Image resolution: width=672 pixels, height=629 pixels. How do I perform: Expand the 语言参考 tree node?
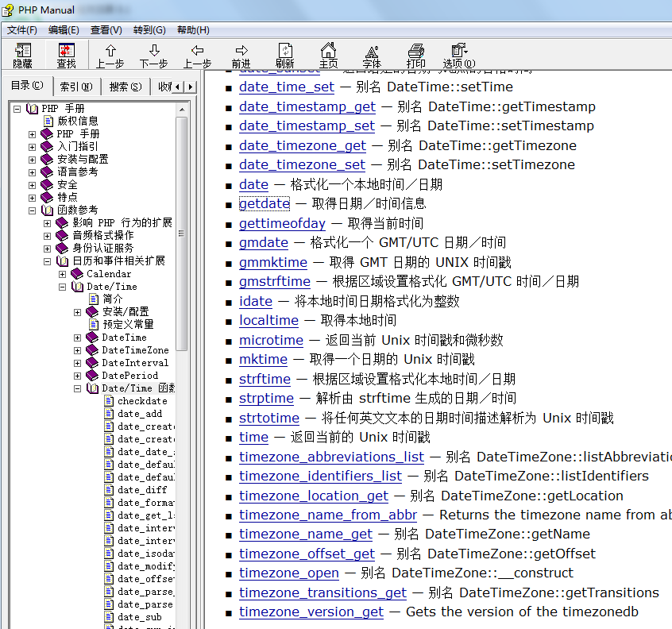(32, 172)
